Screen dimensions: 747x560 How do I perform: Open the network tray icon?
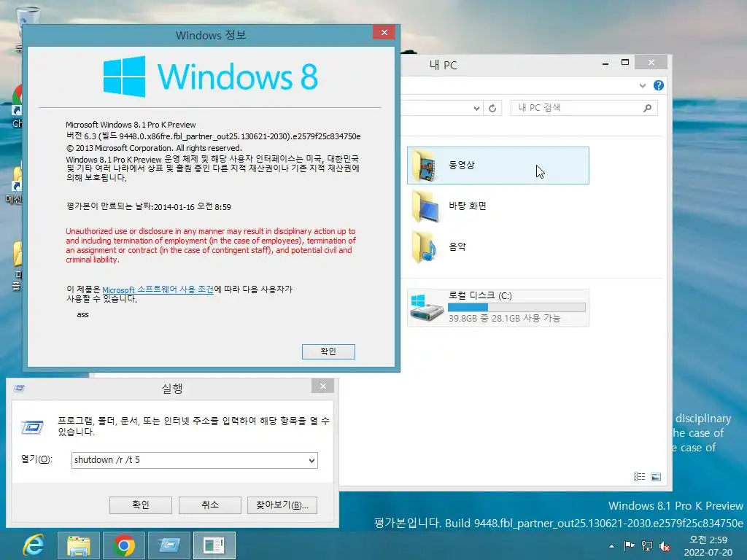647,545
